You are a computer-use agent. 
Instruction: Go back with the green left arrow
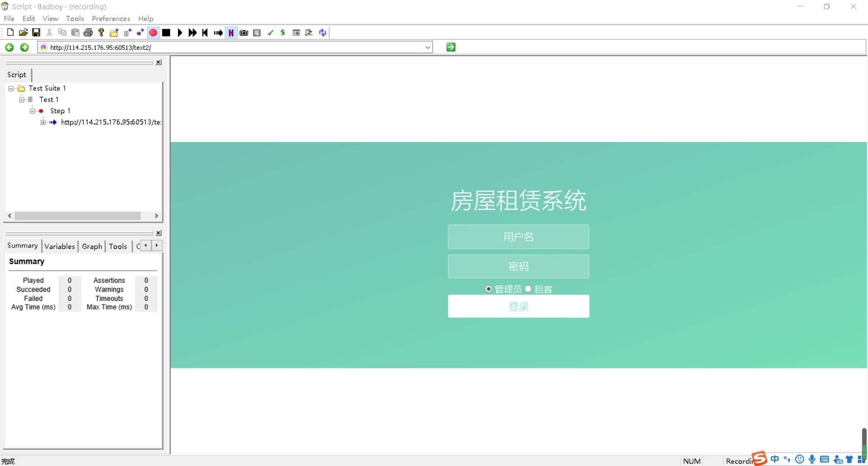pyautogui.click(x=9, y=47)
